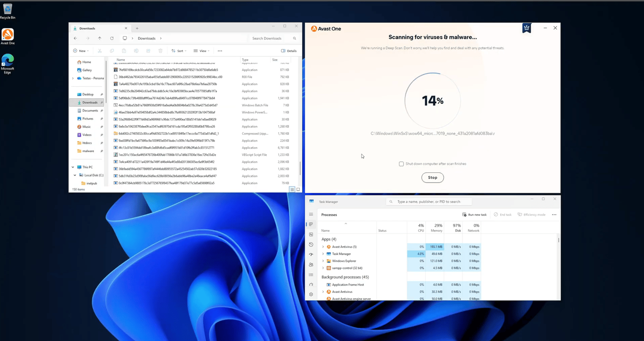Go up one folder level in Explorer
The image size is (644, 341).
pyautogui.click(x=100, y=38)
